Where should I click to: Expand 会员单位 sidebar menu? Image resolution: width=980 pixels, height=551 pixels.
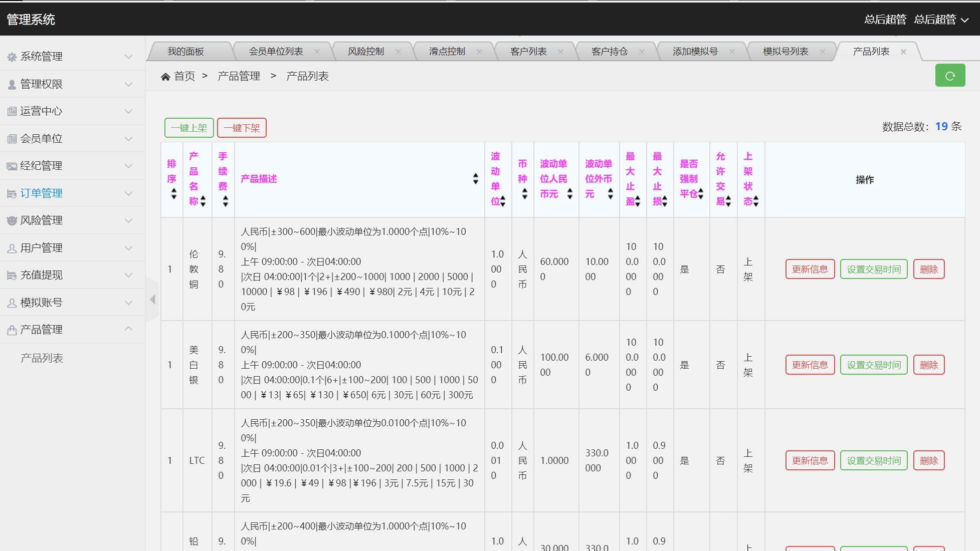pyautogui.click(x=73, y=139)
